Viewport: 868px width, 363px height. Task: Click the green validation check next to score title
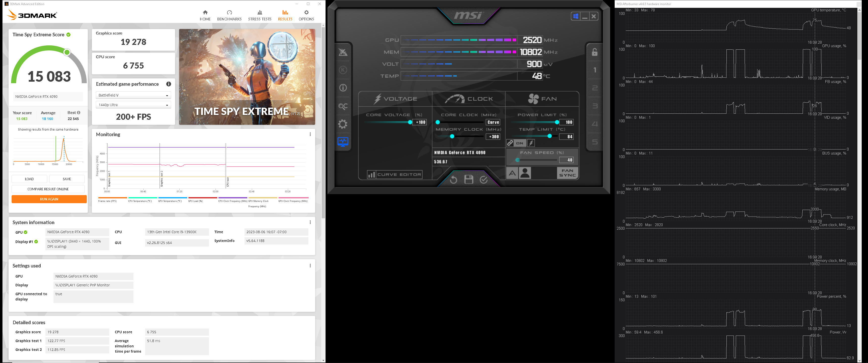point(68,34)
